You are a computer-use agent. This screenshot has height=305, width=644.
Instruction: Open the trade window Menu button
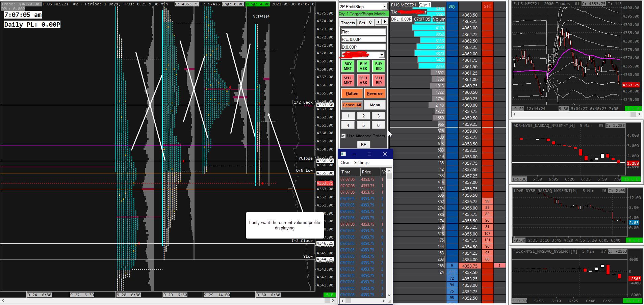[375, 105]
